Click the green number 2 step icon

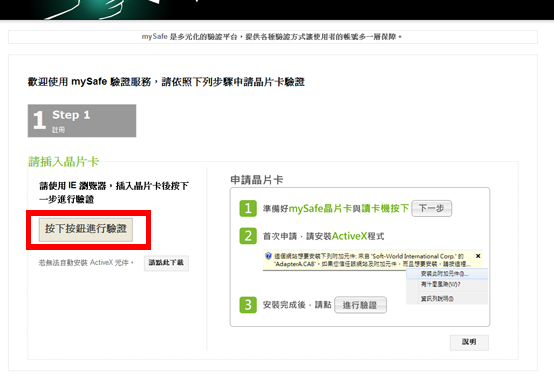coord(248,236)
